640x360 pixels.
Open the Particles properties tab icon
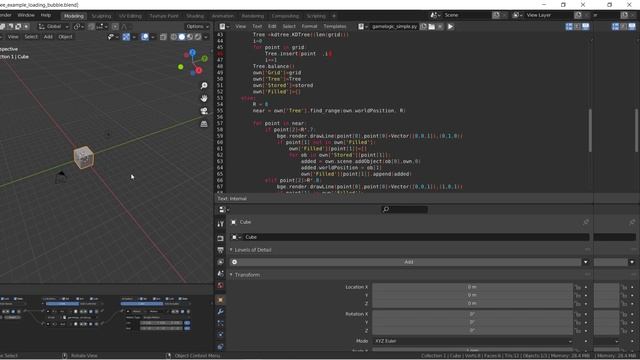[220, 323]
